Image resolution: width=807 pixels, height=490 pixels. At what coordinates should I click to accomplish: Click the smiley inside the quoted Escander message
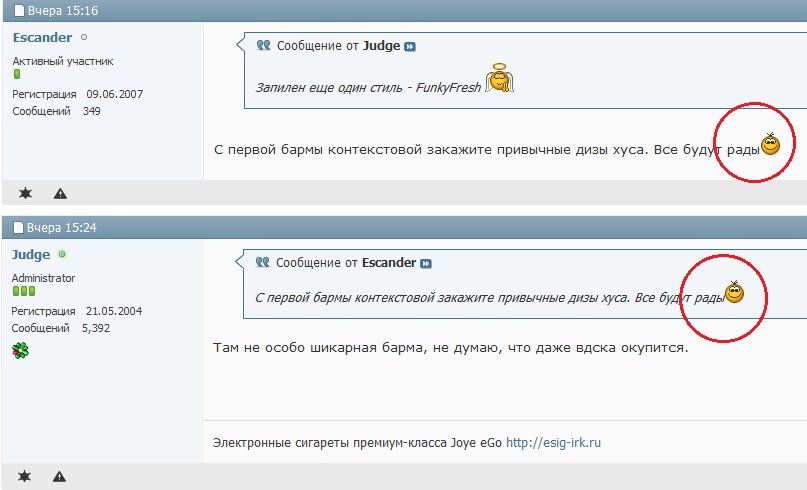pyautogui.click(x=734, y=292)
